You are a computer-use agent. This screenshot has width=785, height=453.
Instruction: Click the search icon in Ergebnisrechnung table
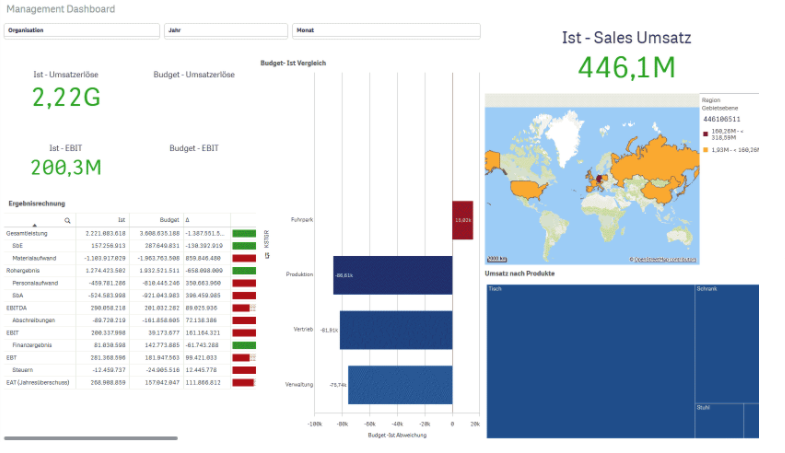click(x=67, y=219)
